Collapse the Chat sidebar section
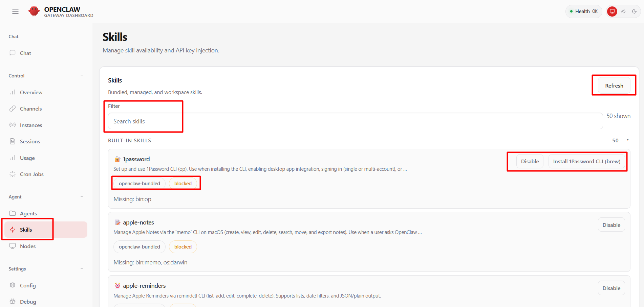The height and width of the screenshot is (307, 644). (x=82, y=36)
